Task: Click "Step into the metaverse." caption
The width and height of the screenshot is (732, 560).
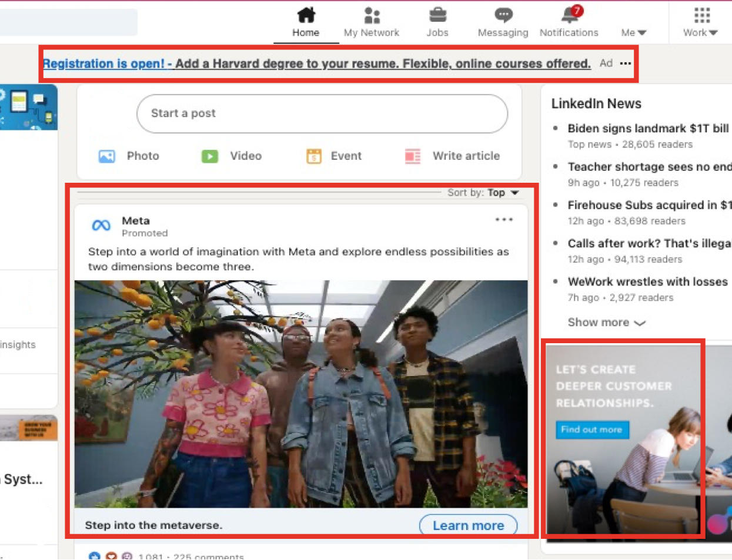Action: click(x=153, y=525)
